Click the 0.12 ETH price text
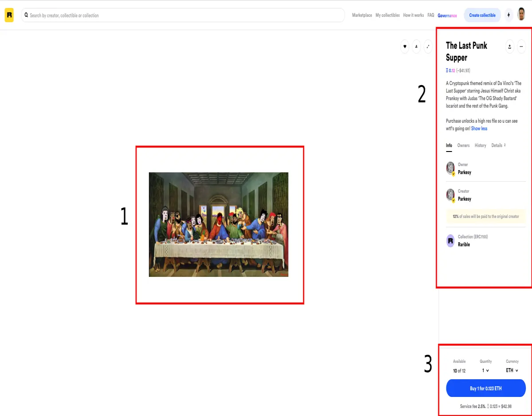The height and width of the screenshot is (416, 532). [x=450, y=70]
